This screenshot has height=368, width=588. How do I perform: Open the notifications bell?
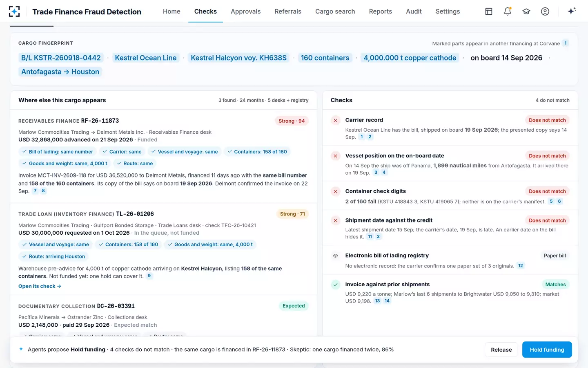(x=508, y=11)
